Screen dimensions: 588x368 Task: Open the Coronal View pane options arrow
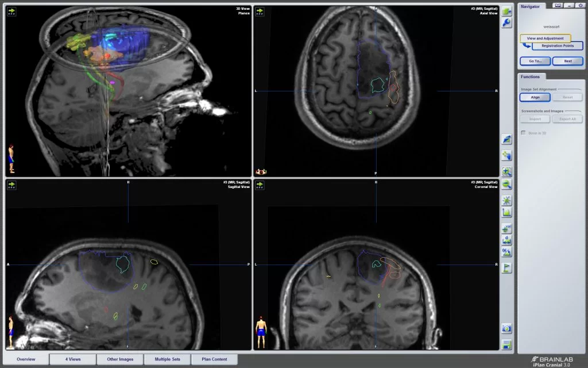(260, 185)
